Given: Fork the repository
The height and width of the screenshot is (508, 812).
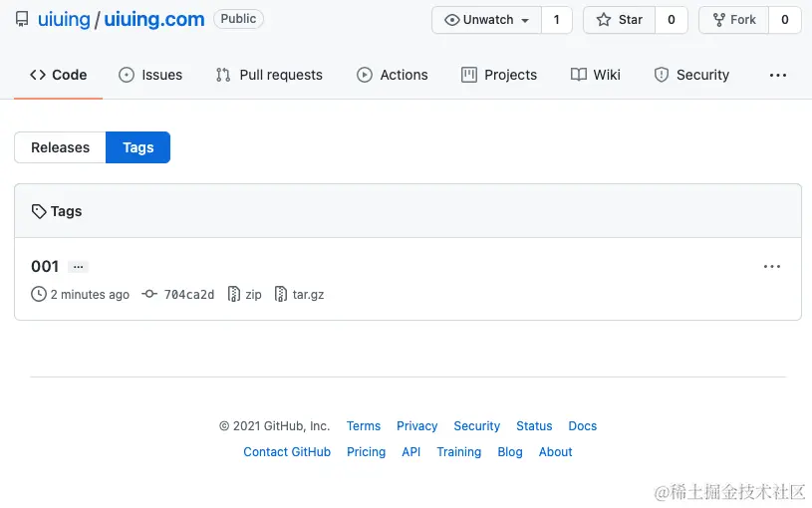Looking at the screenshot, I should point(734,20).
